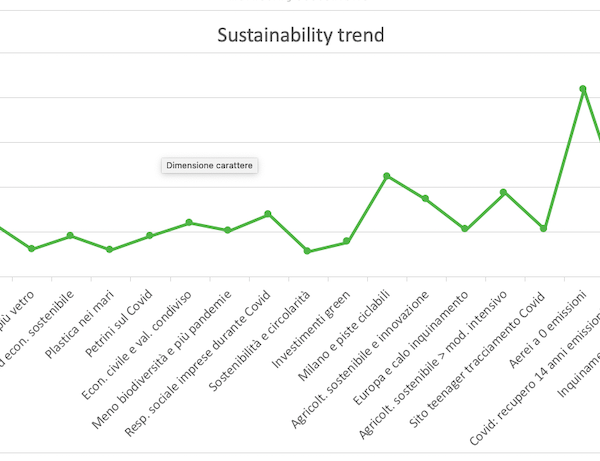Select the "Resp. sociale imprese durante Covid" data point
This screenshot has height=461, width=600.
[x=268, y=214]
